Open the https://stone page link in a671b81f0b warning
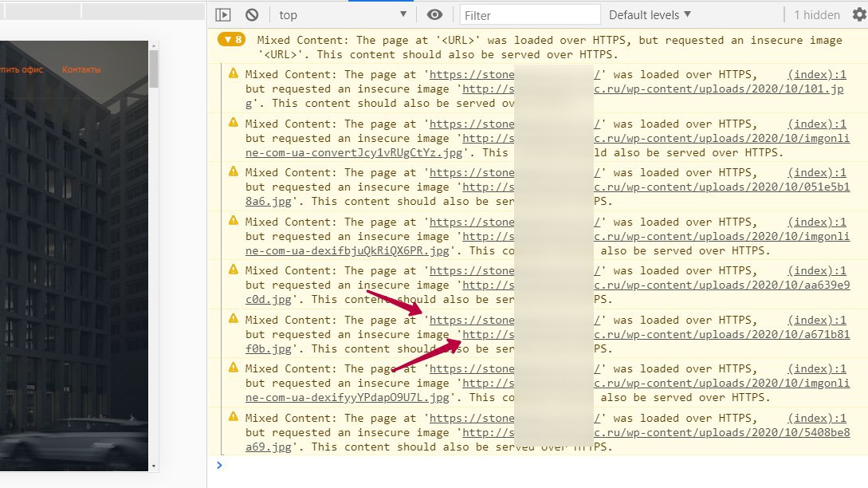 click(472, 320)
